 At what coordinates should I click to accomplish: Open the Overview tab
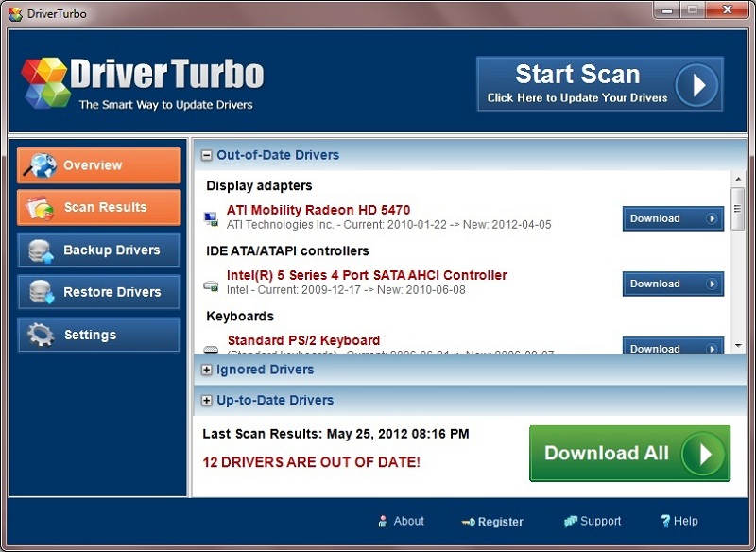[x=99, y=165]
